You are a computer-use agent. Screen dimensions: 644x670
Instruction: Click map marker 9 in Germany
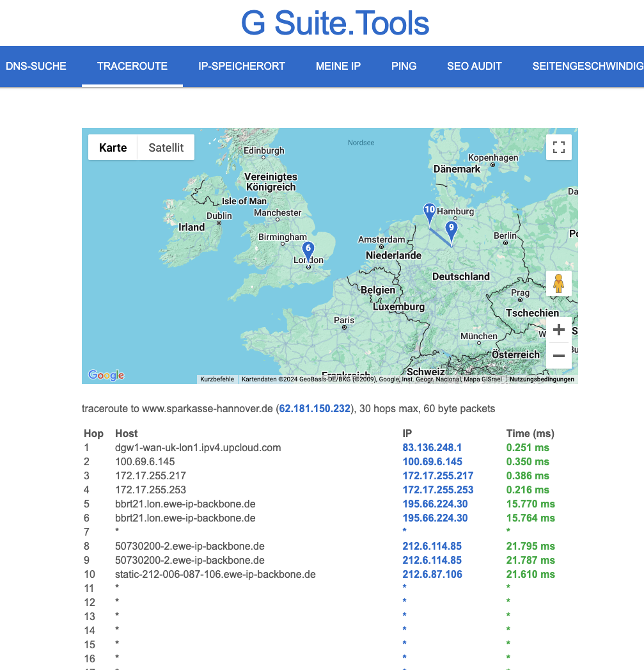[451, 231]
